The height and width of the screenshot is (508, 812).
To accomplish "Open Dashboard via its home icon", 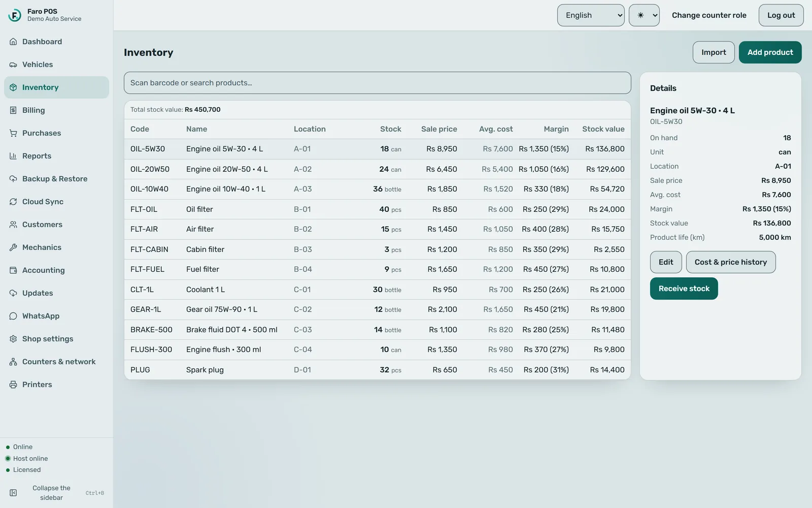I will pyautogui.click(x=13, y=42).
